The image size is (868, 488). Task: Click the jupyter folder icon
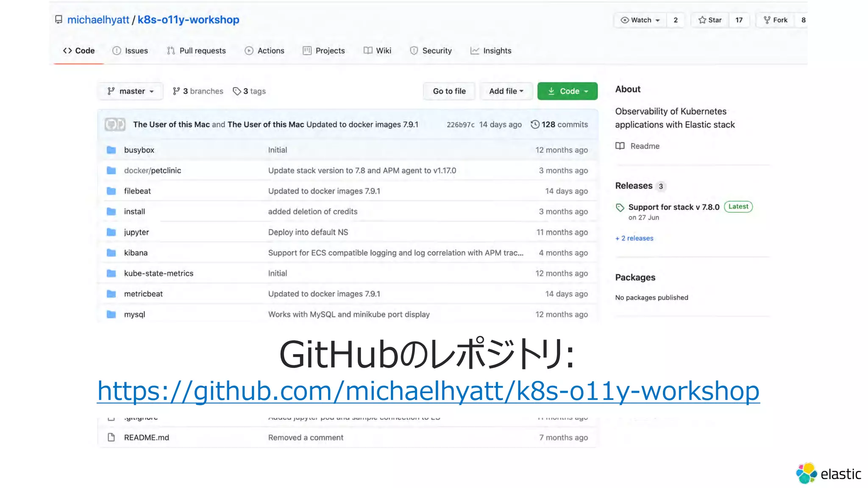tap(111, 232)
